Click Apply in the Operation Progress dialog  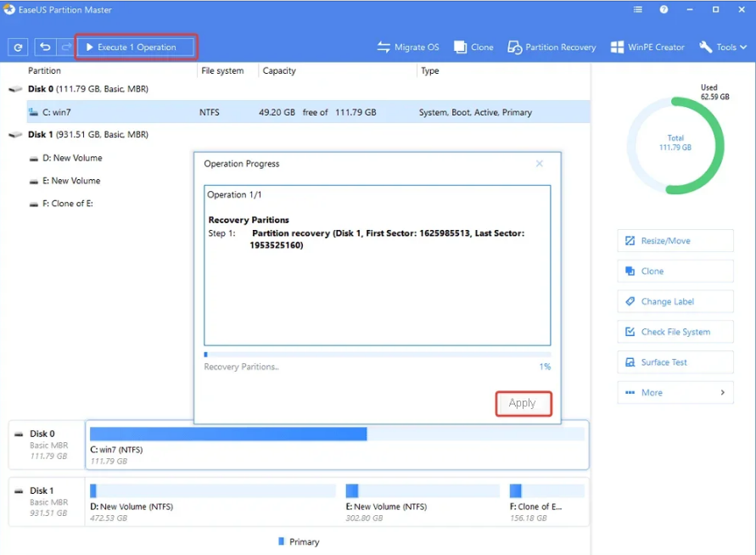tap(523, 403)
